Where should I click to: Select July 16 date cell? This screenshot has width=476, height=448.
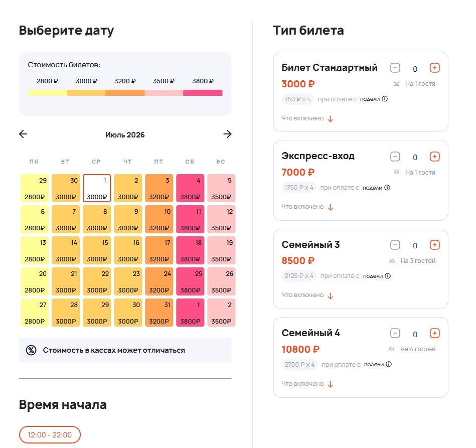point(128,250)
